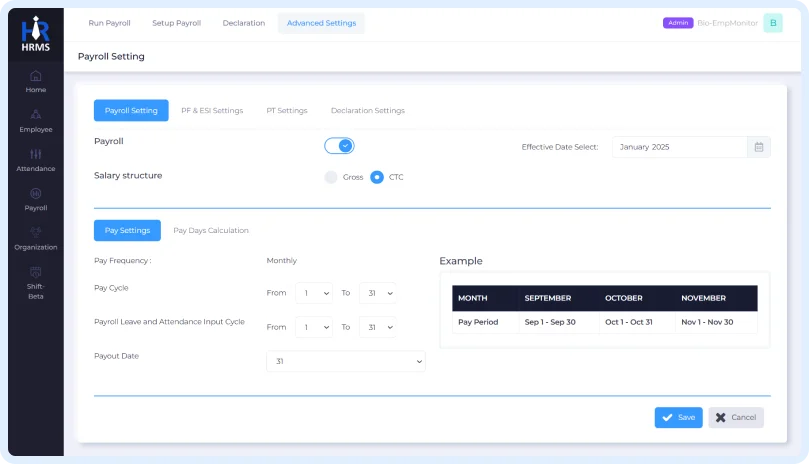
Task: Open the Payout Date dropdown
Action: 345,361
